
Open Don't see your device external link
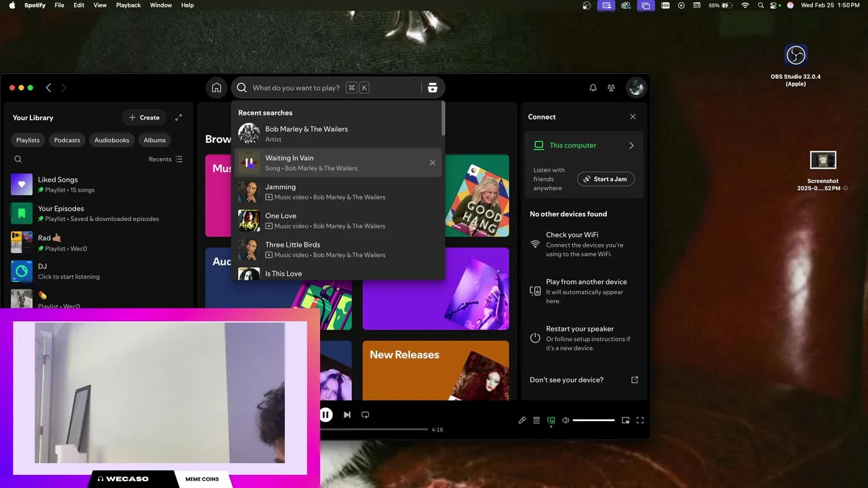pos(635,380)
